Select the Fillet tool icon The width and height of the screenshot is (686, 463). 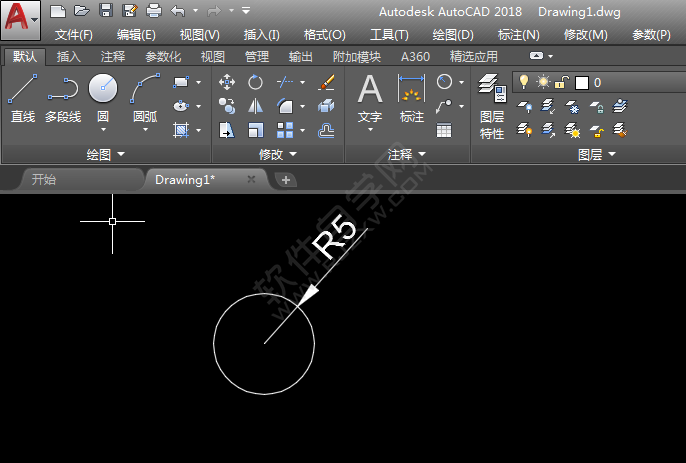tap(285, 106)
